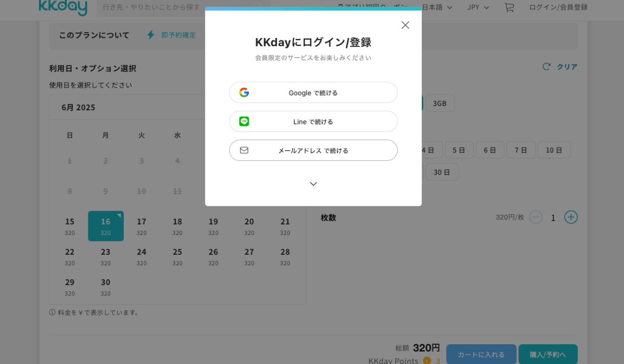Screen dimensions: 624x364
Task: Select June 23 on calendar
Action: click(106, 256)
